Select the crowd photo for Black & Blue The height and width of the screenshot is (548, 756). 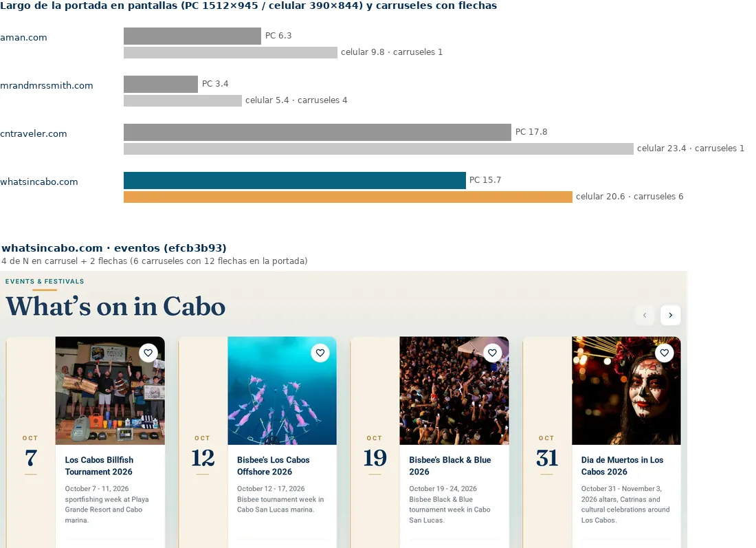click(x=454, y=391)
